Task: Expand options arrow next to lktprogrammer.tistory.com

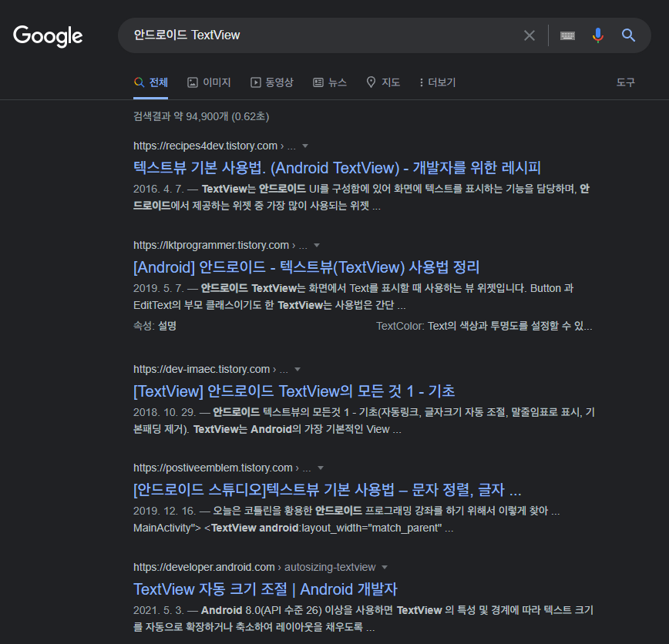Action: click(x=317, y=246)
